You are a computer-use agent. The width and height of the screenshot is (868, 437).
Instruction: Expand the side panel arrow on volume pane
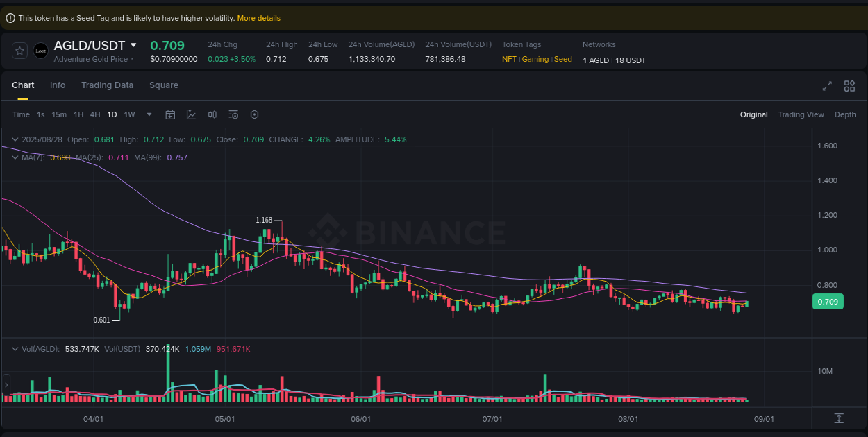(x=6, y=384)
